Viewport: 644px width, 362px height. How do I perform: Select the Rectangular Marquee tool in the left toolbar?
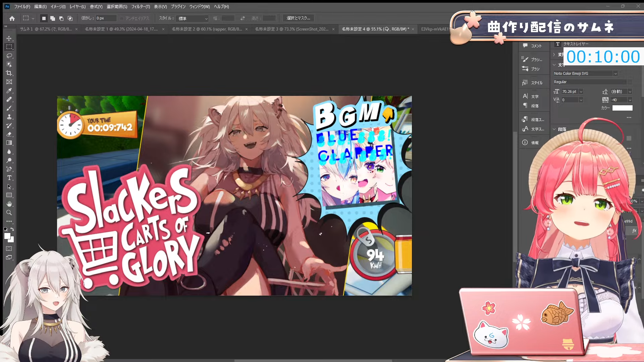click(x=9, y=47)
